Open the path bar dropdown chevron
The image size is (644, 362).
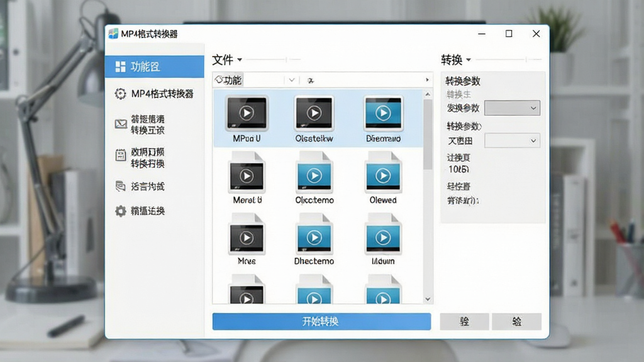292,80
